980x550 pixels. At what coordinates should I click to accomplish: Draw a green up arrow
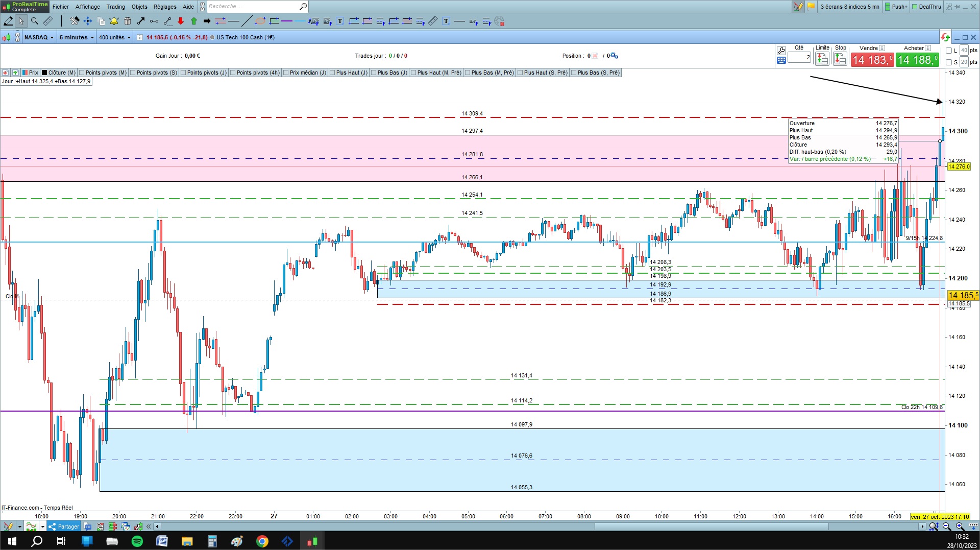(194, 21)
